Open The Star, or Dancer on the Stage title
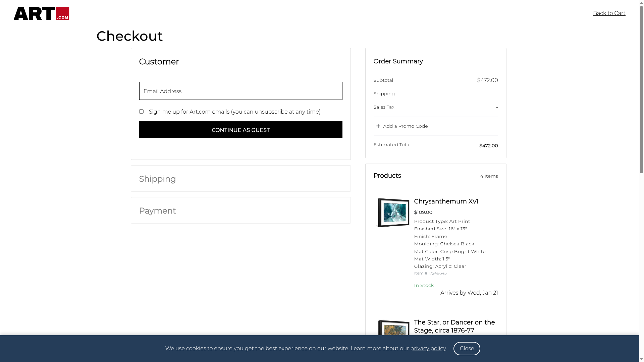The width and height of the screenshot is (644, 362). coord(454,326)
